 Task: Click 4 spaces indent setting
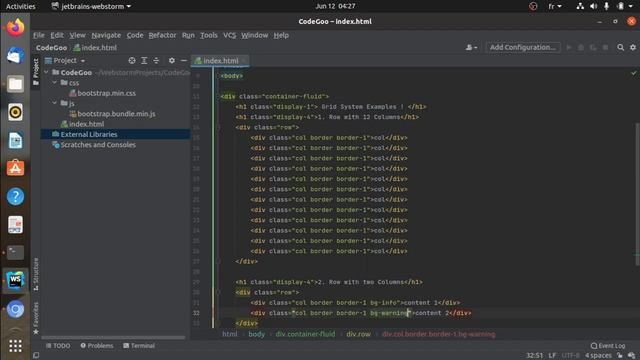click(x=598, y=355)
